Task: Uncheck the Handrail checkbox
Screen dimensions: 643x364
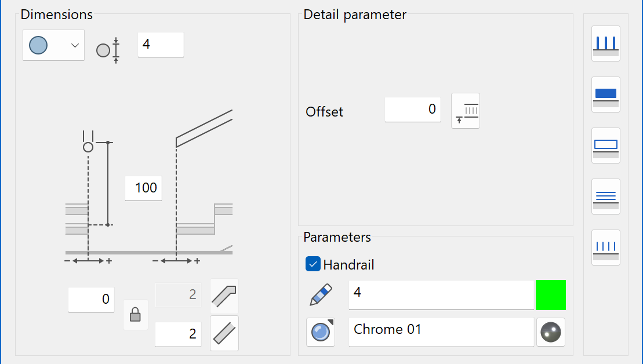Action: (313, 264)
